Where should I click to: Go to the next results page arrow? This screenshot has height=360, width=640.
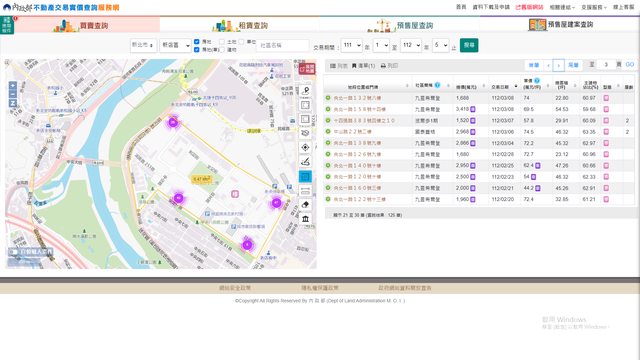click(559, 65)
